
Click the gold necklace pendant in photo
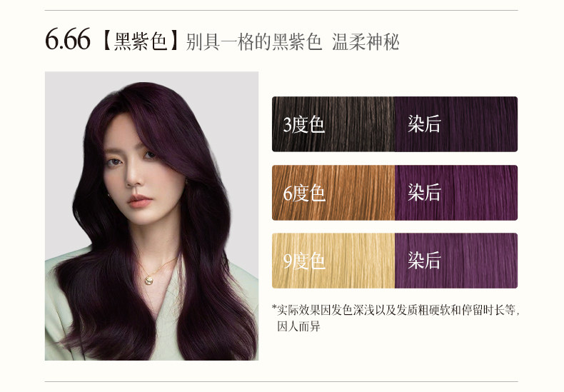(148, 281)
